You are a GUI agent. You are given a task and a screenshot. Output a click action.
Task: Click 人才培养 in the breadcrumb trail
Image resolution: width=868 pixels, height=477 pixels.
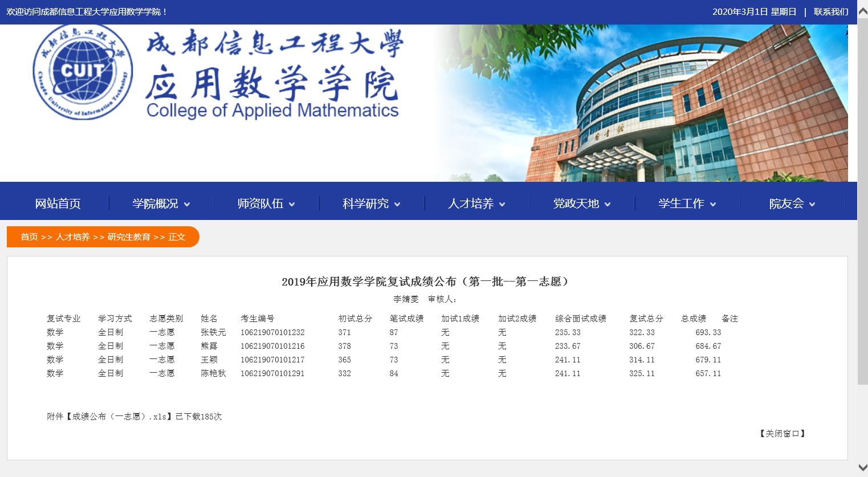pyautogui.click(x=72, y=237)
